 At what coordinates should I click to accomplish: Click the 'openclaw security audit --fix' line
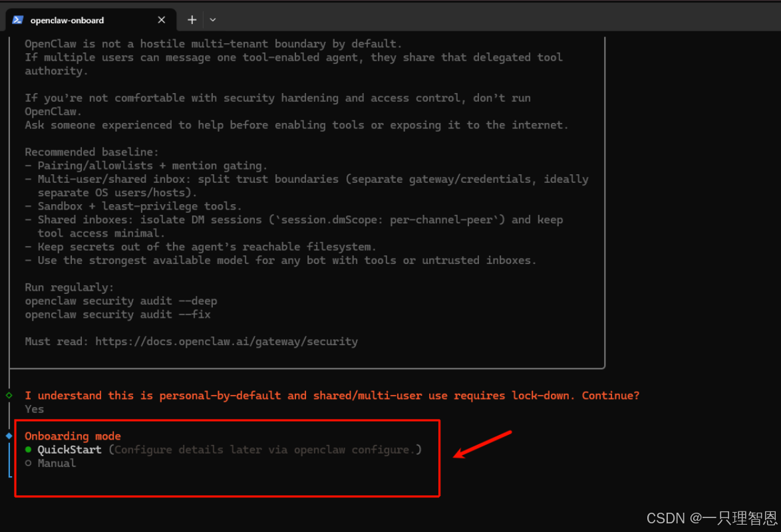click(118, 315)
